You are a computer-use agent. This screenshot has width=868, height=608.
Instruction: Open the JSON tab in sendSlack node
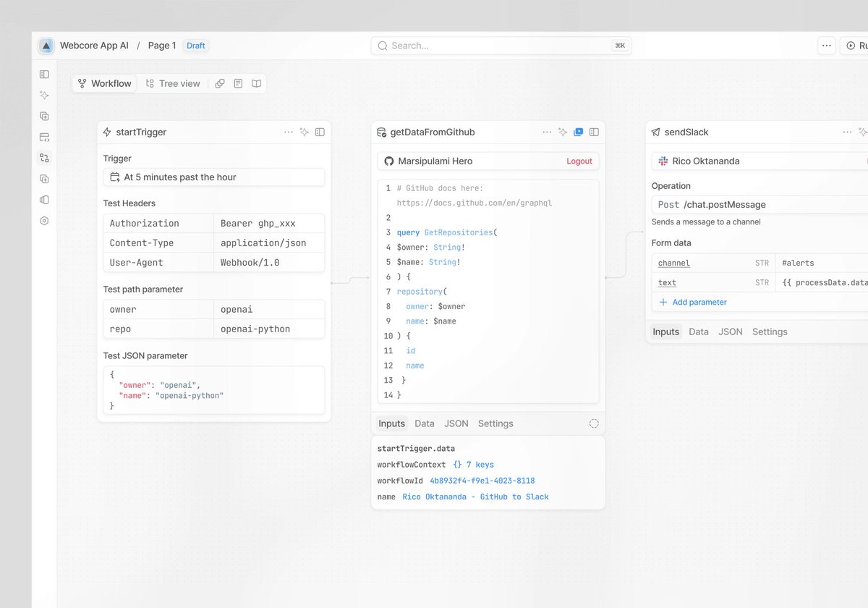731,332
